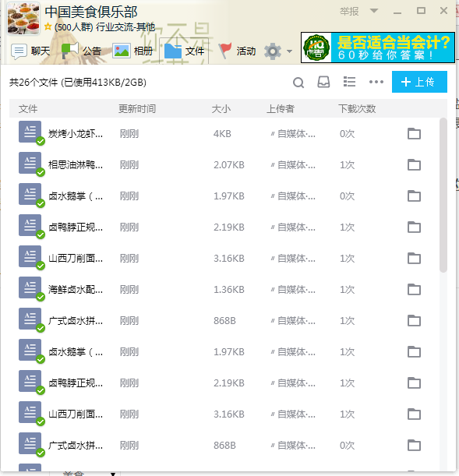Screen dimensions: 459x476
Task: Select the file name 炭烤小龙虾...
Action: click(x=76, y=133)
